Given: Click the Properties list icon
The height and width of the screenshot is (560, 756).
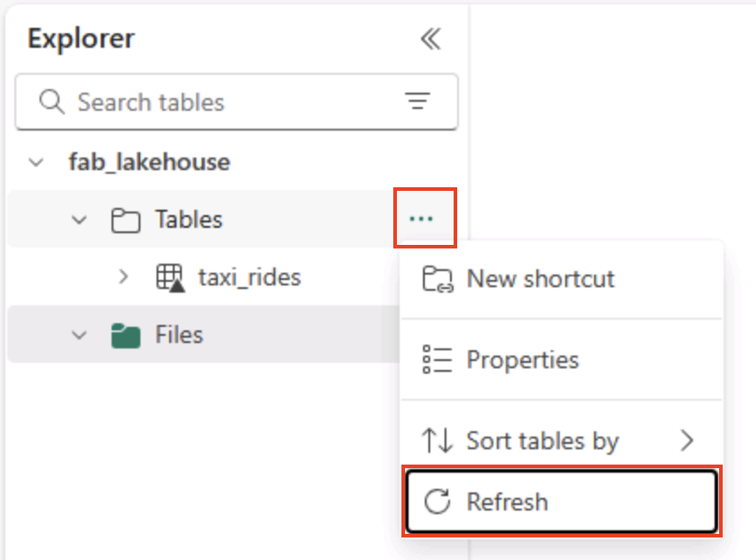Looking at the screenshot, I should coord(437,360).
